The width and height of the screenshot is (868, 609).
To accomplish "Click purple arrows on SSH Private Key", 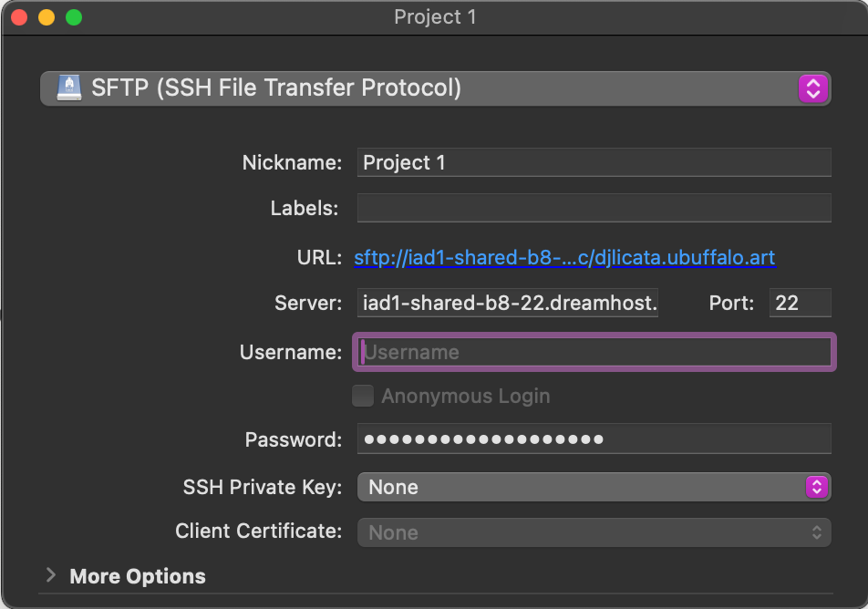I will pyautogui.click(x=815, y=487).
